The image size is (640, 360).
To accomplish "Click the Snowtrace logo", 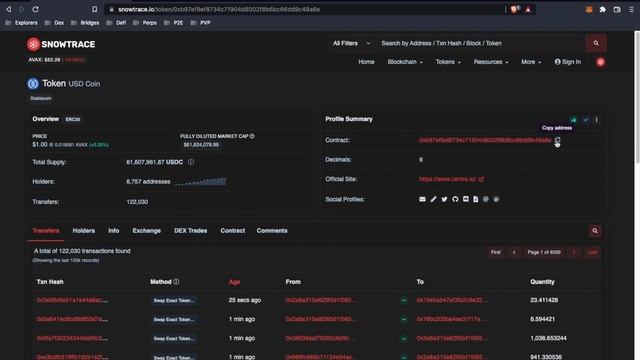I will (61, 44).
